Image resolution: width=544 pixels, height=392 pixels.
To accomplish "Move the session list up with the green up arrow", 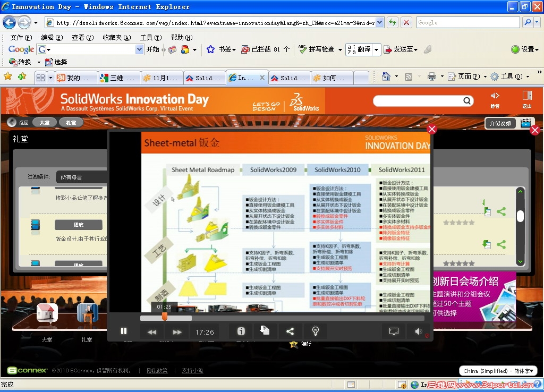I will [520, 191].
